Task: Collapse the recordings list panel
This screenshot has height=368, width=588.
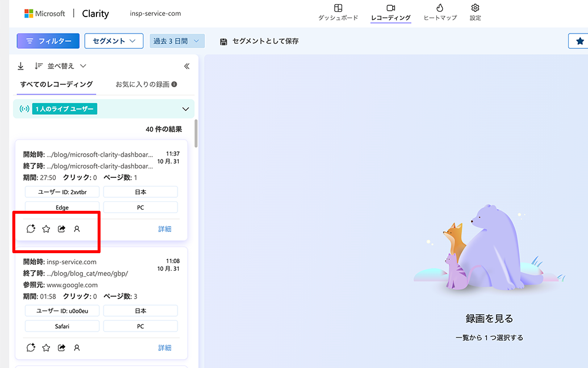Action: click(x=187, y=66)
